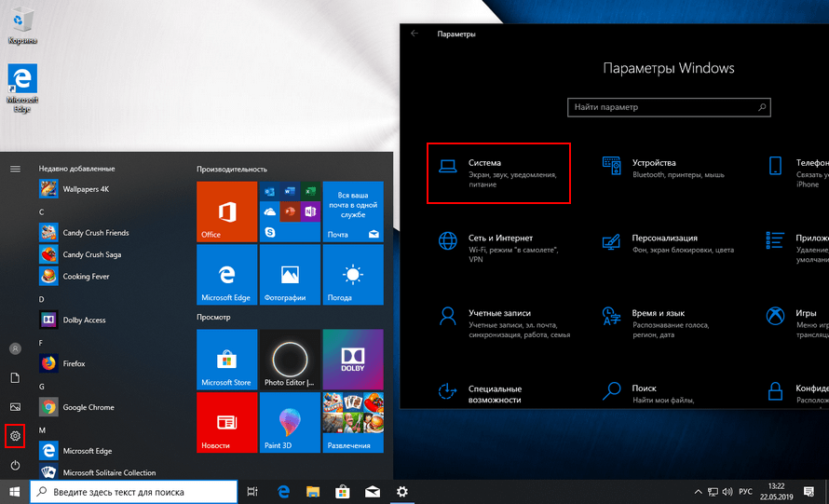Open the Microsoft Store tile
The image size is (829, 504).
tap(226, 359)
